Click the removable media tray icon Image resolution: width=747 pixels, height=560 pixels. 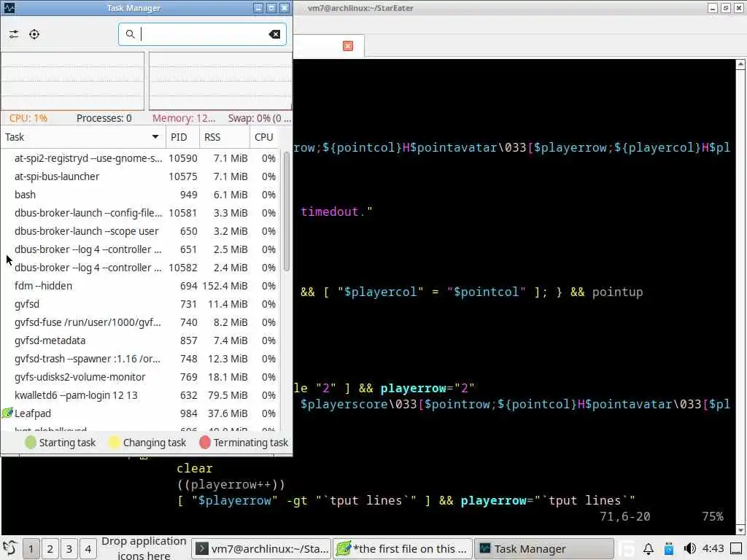tap(669, 549)
